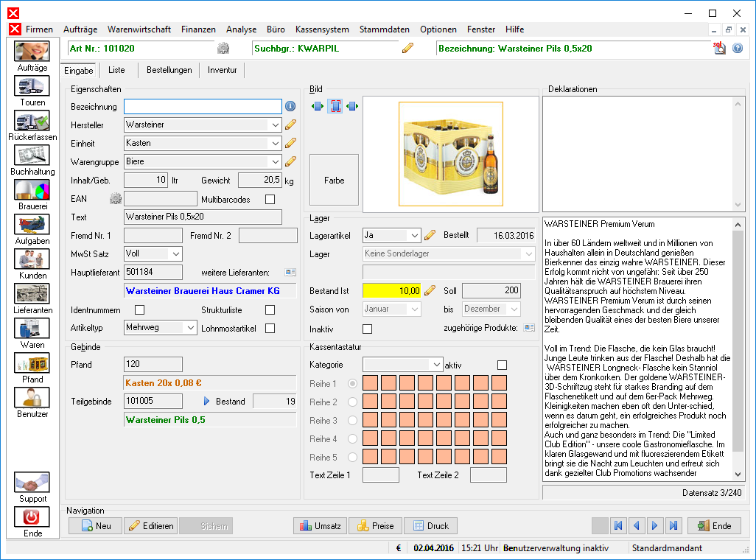The height and width of the screenshot is (560, 756).
Task: Click the EAN gear icon
Action: 115,199
